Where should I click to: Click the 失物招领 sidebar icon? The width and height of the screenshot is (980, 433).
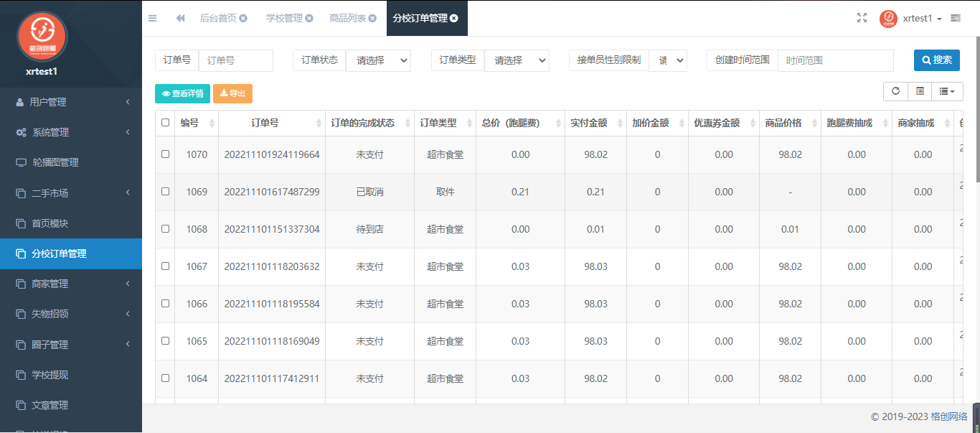tap(21, 315)
